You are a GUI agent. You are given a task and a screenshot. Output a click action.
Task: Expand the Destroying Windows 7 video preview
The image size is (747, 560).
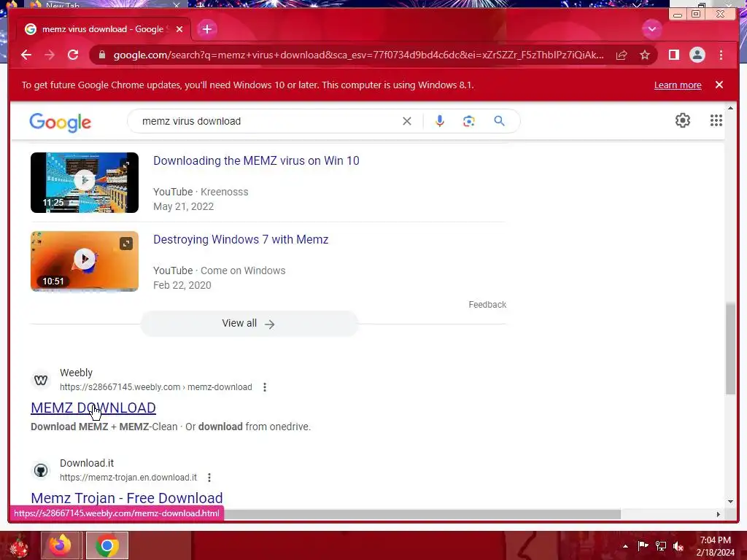coord(126,244)
